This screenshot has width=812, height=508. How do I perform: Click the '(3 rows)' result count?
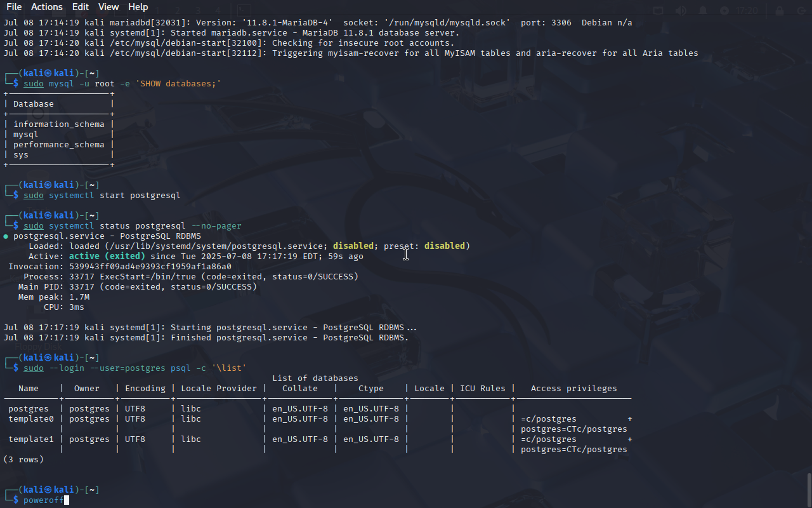pyautogui.click(x=23, y=460)
